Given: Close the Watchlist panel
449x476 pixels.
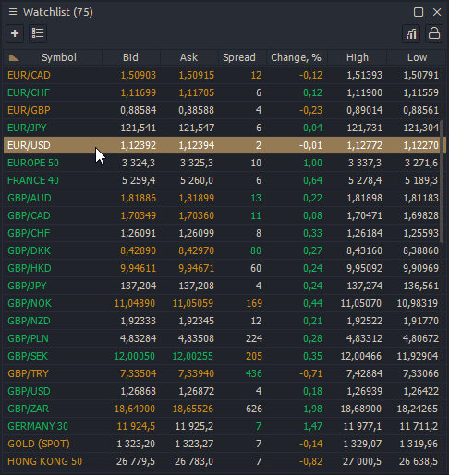Looking at the screenshot, I should point(437,12).
